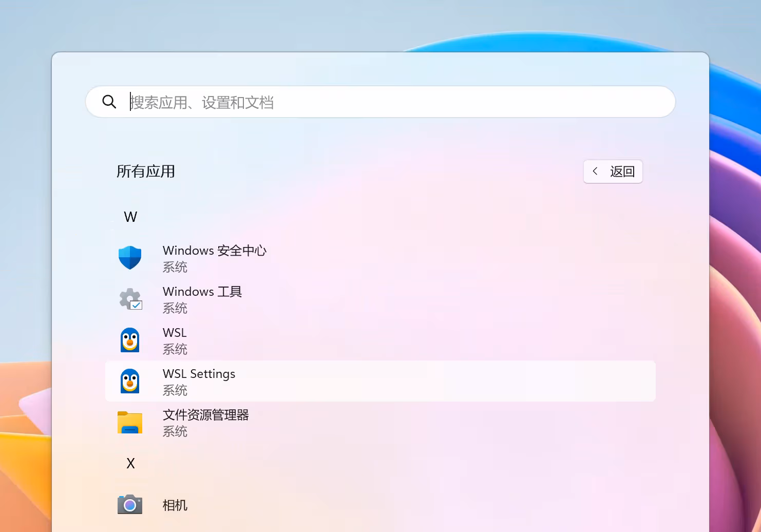Viewport: 761px width, 532px height.
Task: Open Windows 安全中心 shield icon
Action: pyautogui.click(x=130, y=258)
